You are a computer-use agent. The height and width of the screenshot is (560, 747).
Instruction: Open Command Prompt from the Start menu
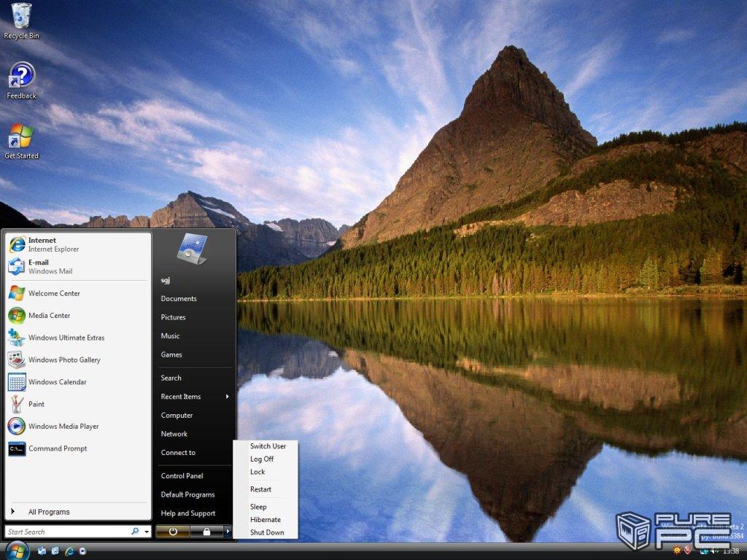click(x=57, y=448)
